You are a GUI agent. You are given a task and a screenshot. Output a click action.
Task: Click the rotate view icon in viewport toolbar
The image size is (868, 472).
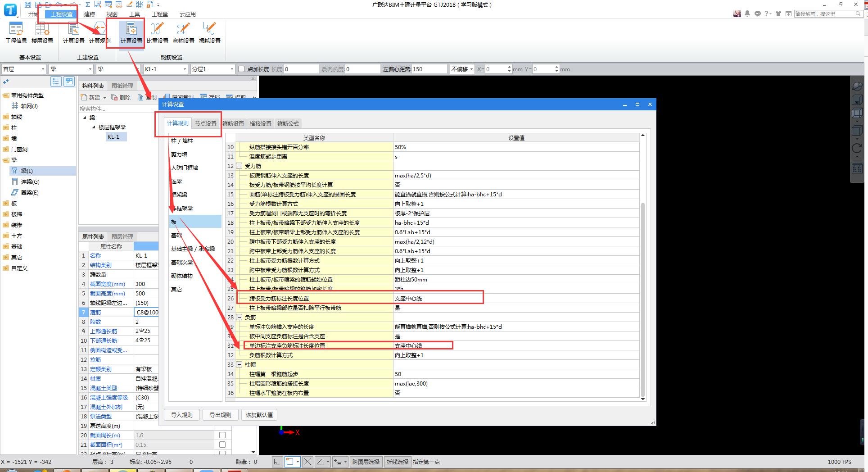tap(857, 149)
